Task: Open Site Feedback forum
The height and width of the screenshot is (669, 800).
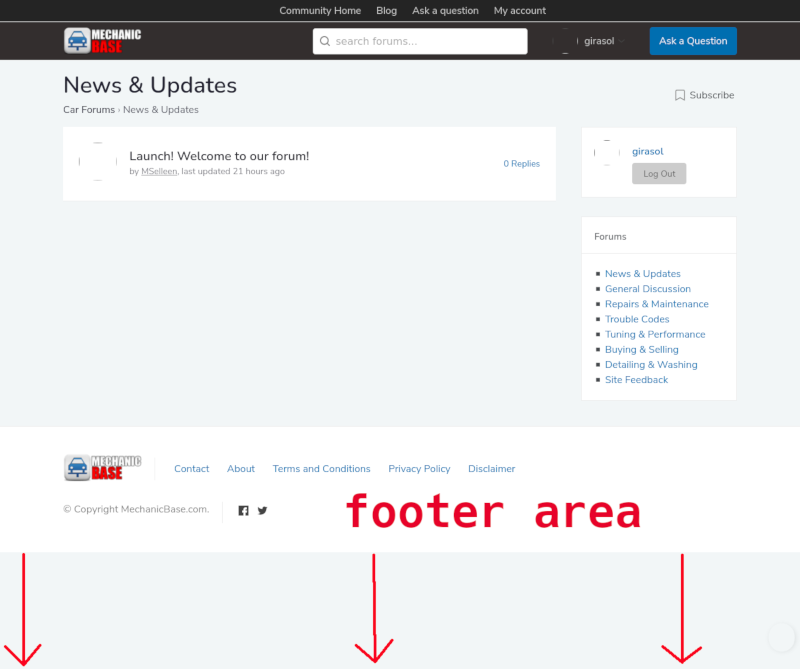Action: pyautogui.click(x=636, y=380)
